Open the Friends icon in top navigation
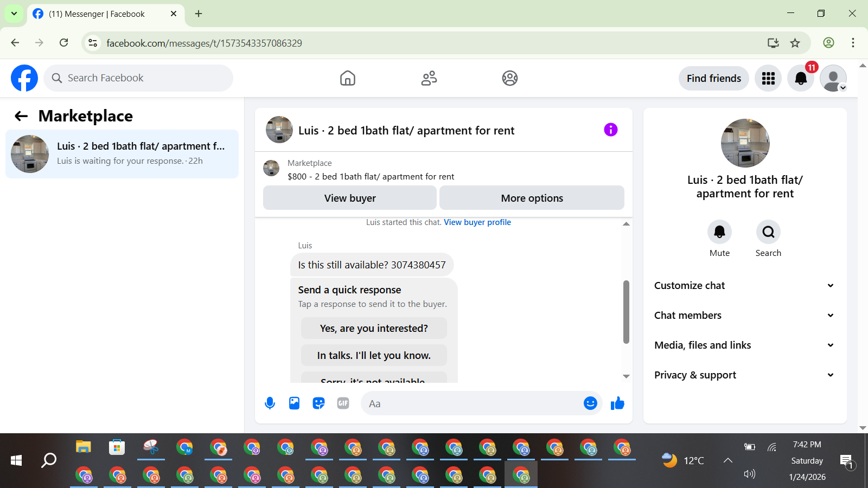The image size is (868, 488). coord(429,78)
